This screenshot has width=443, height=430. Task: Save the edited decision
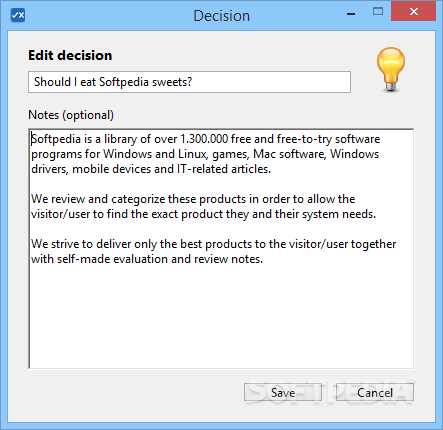pyautogui.click(x=283, y=392)
